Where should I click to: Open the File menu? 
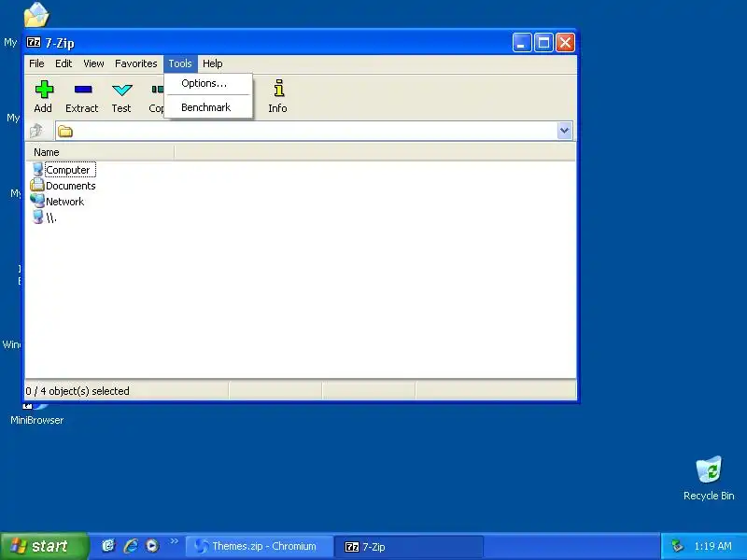36,63
